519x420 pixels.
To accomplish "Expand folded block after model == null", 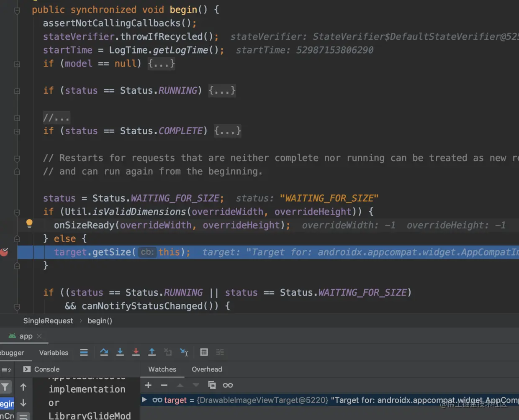I will point(161,64).
